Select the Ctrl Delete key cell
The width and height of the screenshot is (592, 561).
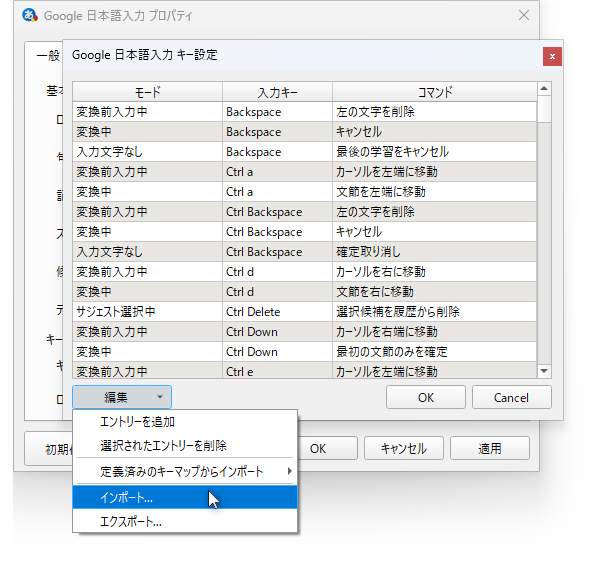click(278, 312)
